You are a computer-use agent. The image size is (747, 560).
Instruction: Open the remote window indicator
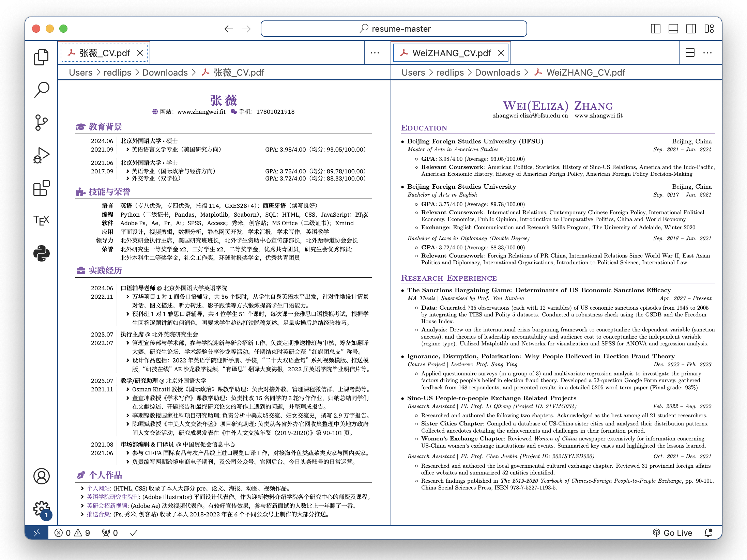pyautogui.click(x=37, y=532)
